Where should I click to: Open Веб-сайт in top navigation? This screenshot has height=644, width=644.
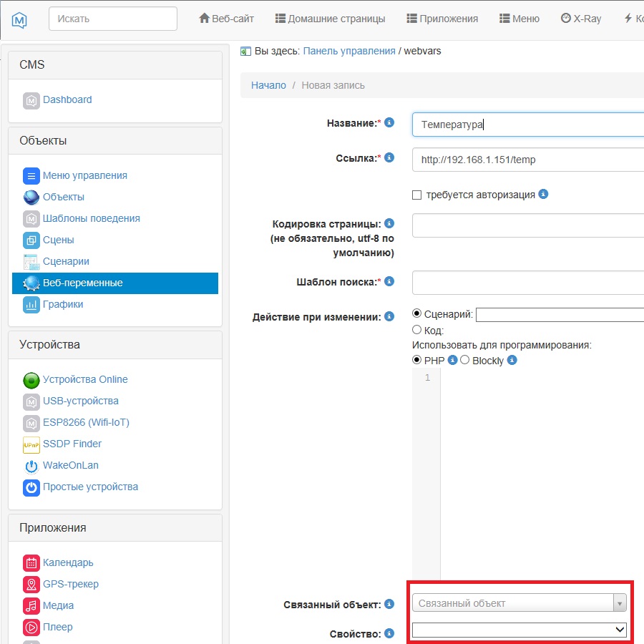pyautogui.click(x=226, y=19)
